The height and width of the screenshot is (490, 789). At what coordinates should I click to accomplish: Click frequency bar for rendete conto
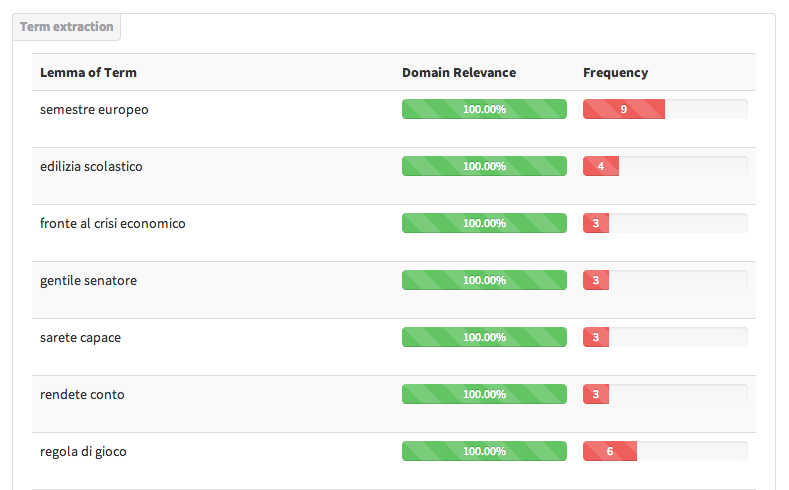pyautogui.click(x=665, y=394)
